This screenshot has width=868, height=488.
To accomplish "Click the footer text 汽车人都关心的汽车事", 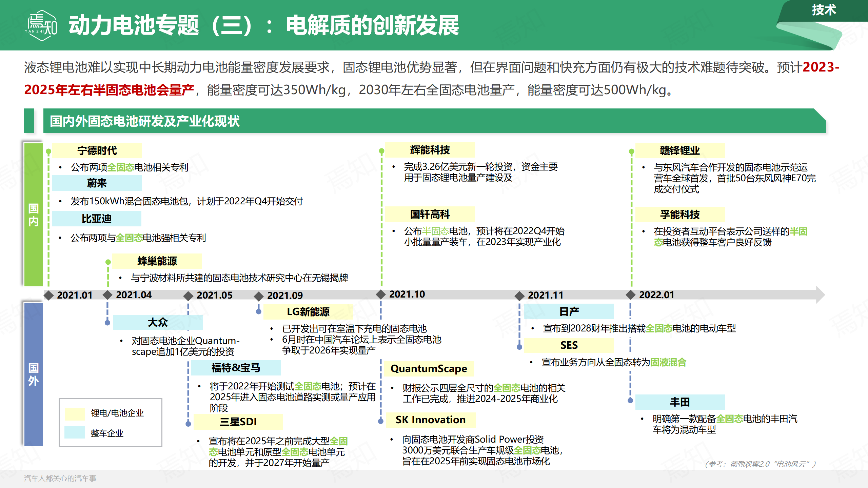I will point(60,479).
